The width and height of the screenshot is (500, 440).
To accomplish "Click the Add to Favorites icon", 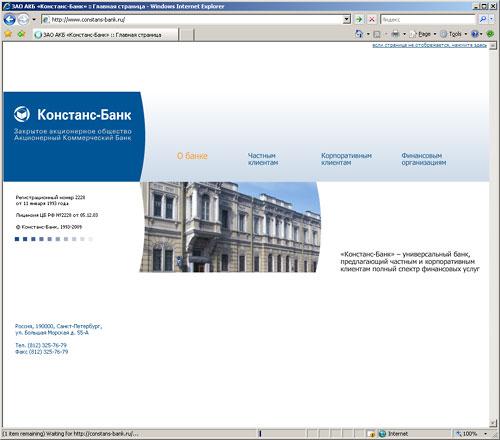I will (21, 34).
